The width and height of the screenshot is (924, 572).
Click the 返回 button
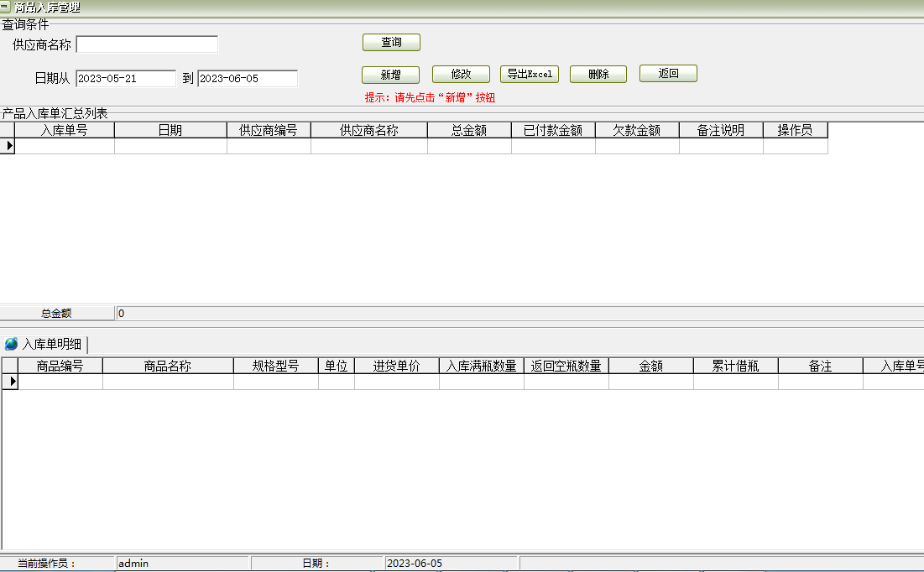click(668, 74)
